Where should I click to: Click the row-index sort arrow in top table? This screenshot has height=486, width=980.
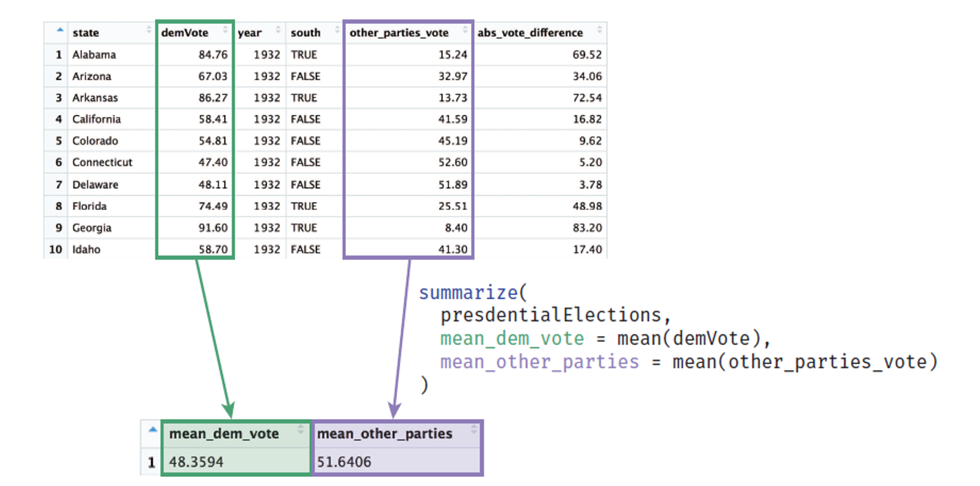pyautogui.click(x=60, y=30)
